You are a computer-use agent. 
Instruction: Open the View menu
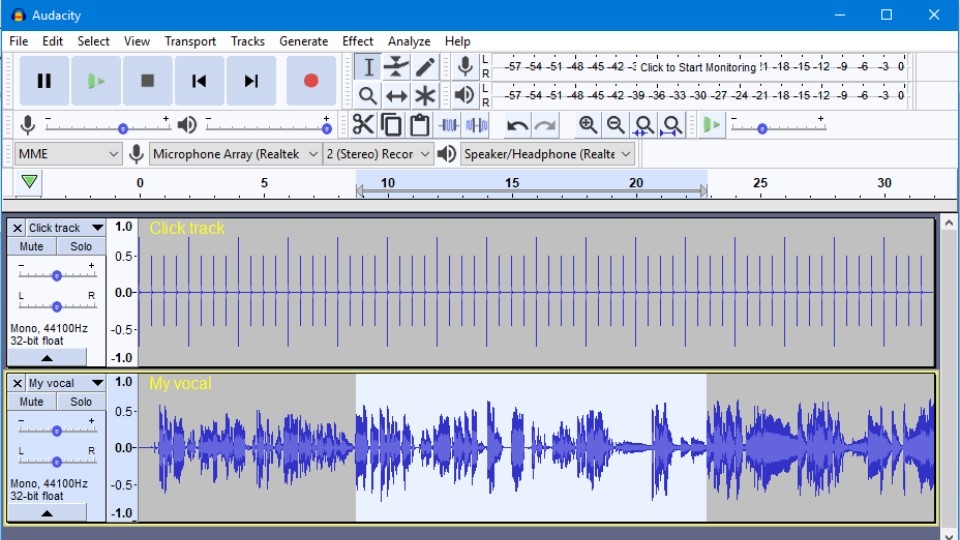point(137,41)
